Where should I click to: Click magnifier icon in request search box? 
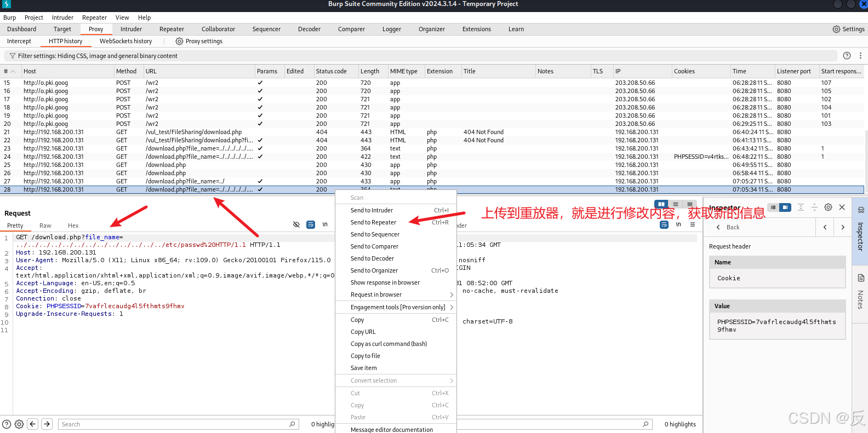292,424
